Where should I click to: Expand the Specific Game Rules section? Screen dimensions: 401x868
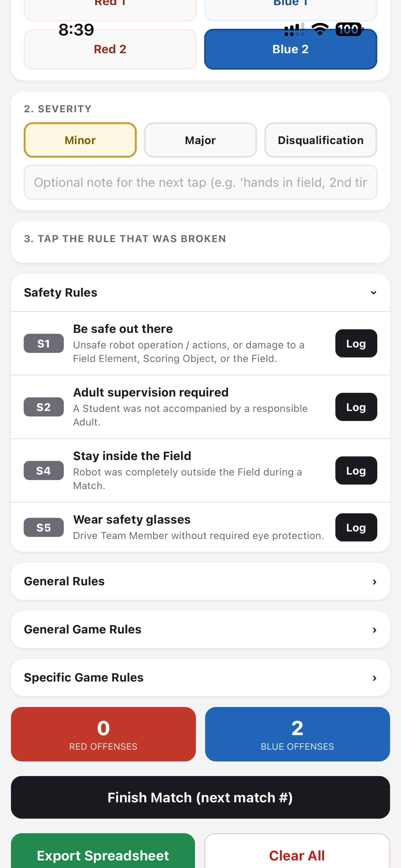(200, 677)
